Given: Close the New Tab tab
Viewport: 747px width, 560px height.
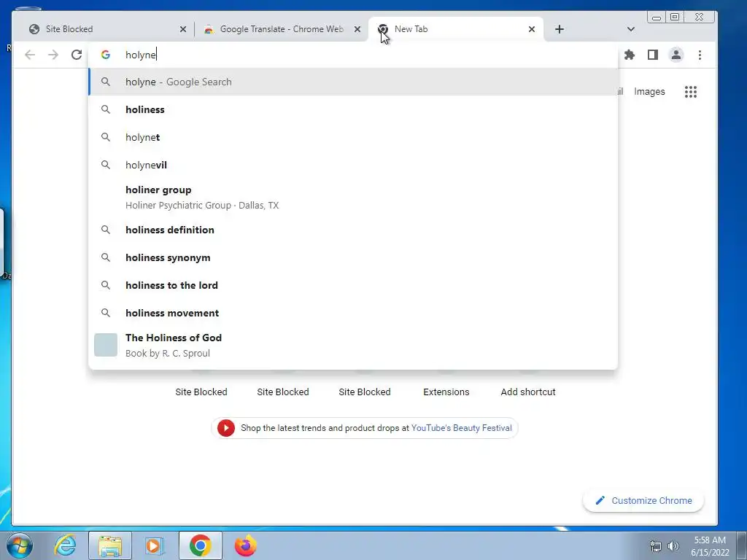Looking at the screenshot, I should point(532,29).
